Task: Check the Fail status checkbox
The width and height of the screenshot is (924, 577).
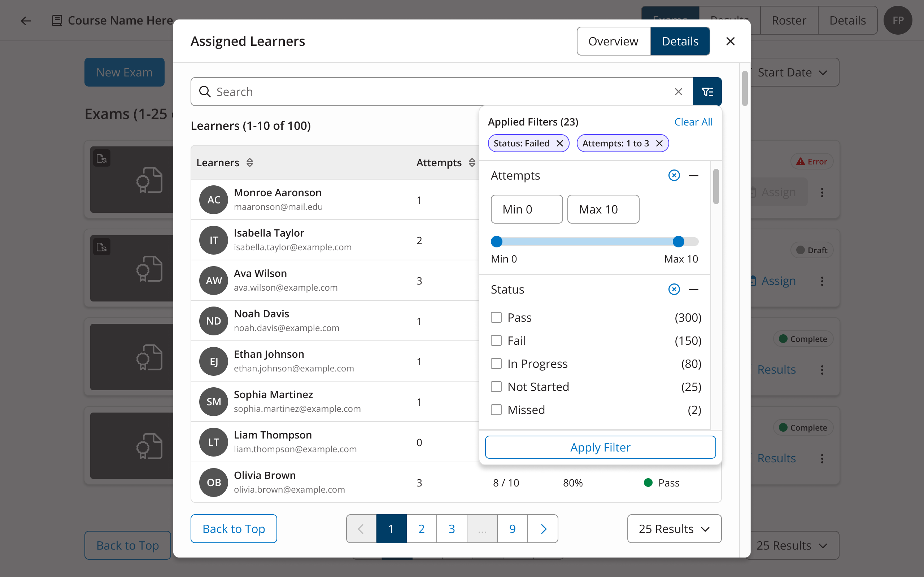Action: 496,340
